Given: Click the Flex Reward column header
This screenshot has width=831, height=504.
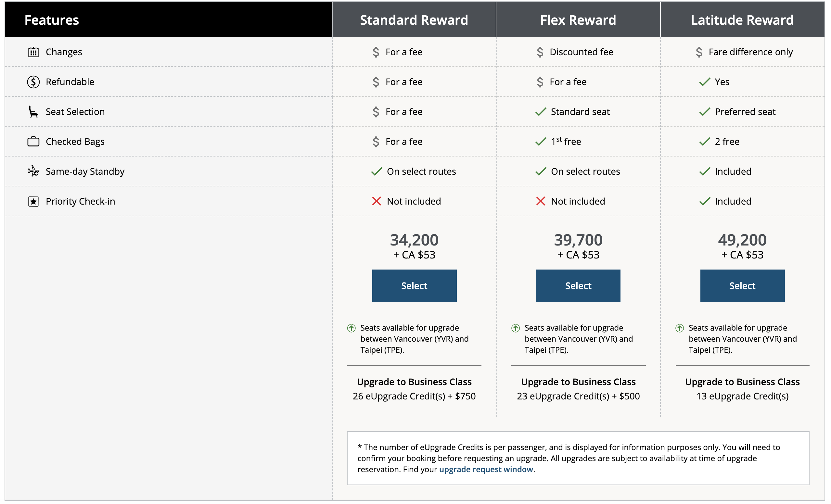Looking at the screenshot, I should (x=578, y=20).
